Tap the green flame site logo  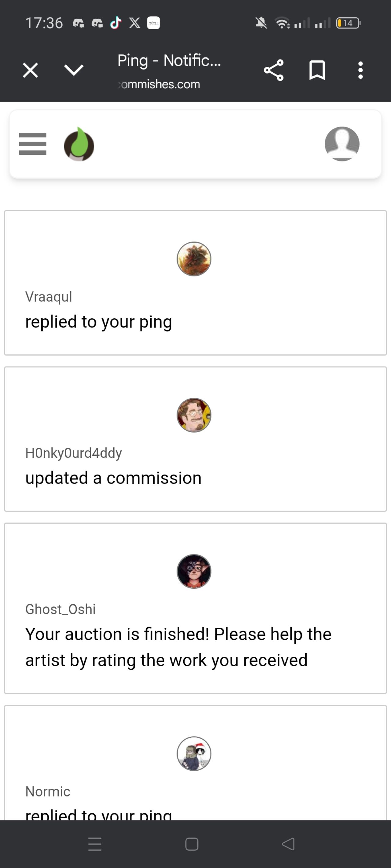(79, 144)
